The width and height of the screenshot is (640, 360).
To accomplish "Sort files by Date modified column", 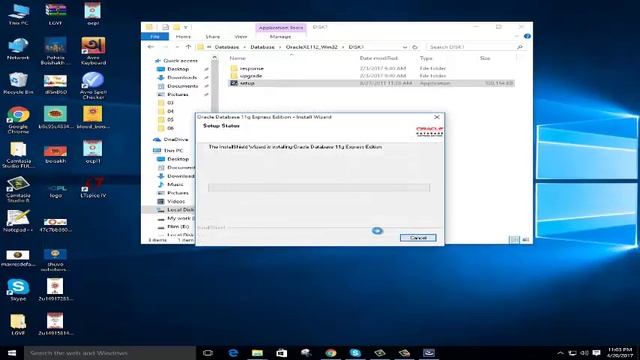I will click(378, 58).
